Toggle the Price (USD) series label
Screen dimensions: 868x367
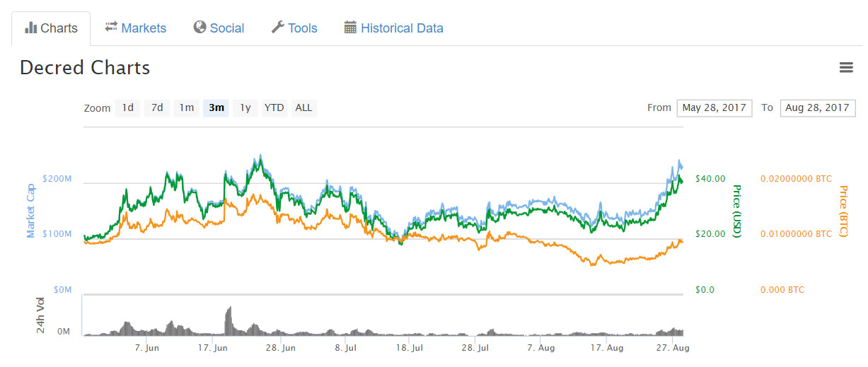[x=736, y=211]
